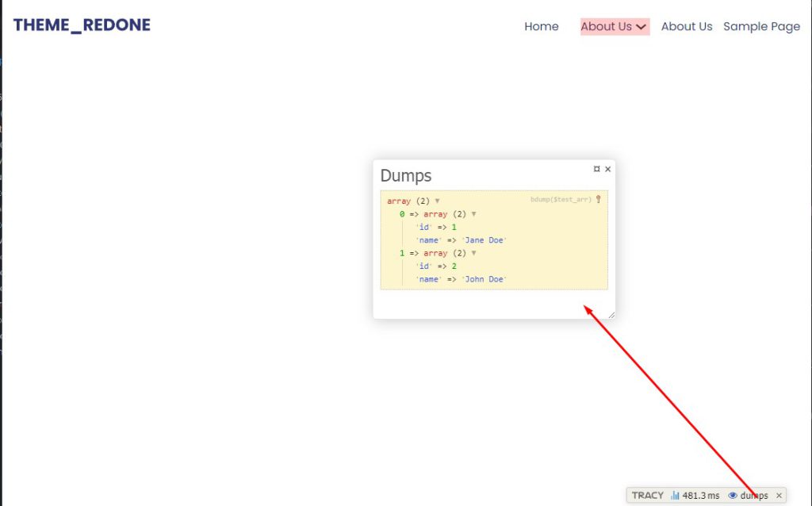Open the Dumps panel in a new window

[596, 169]
